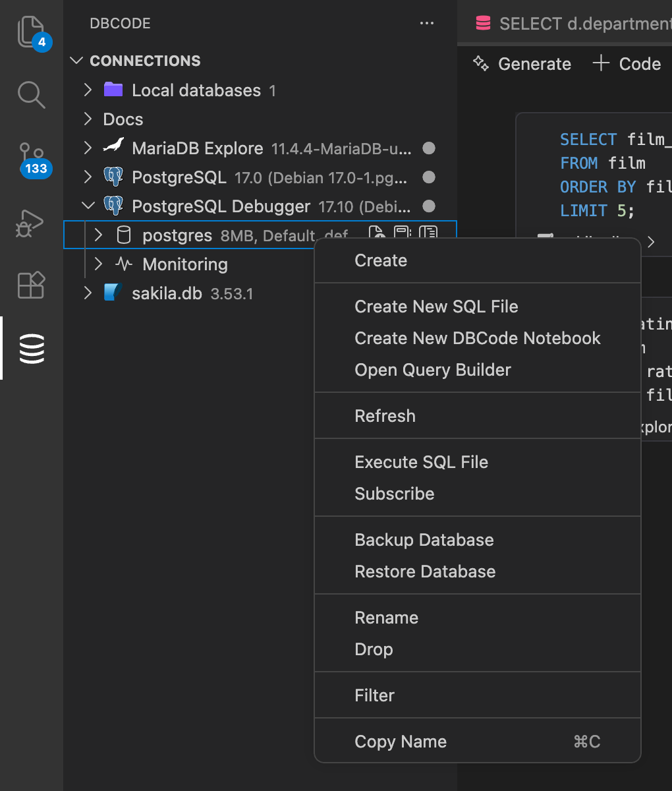This screenshot has width=672, height=791.
Task: Select the DBCode database icon in activity bar
Action: click(32, 349)
